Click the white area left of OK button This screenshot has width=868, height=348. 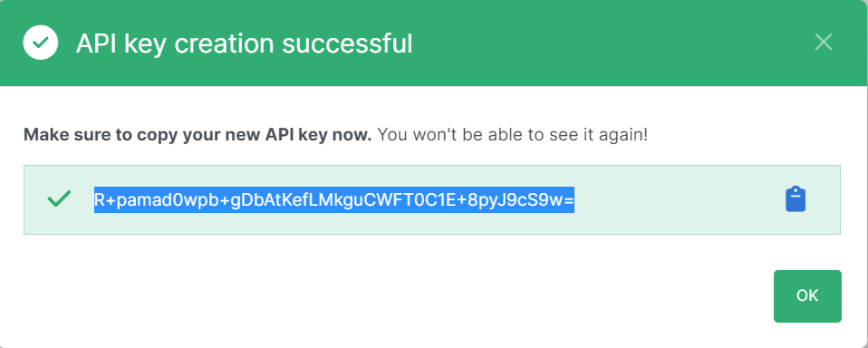(x=498, y=296)
